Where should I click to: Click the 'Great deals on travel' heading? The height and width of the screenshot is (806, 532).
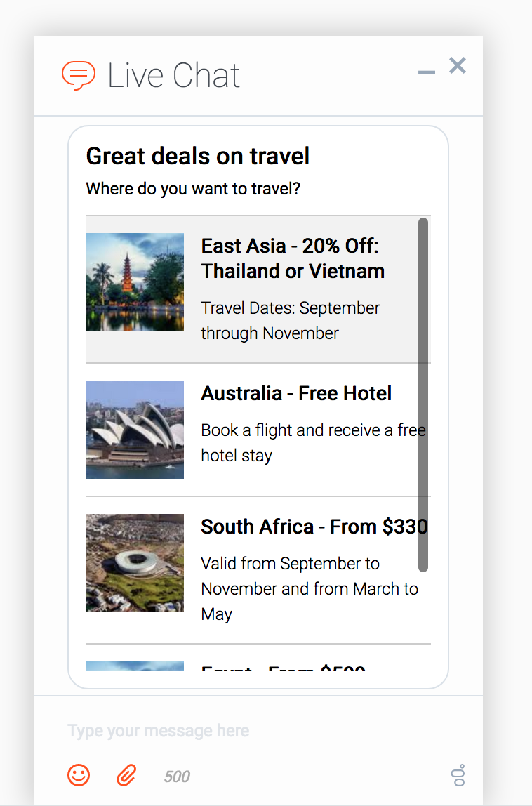coord(197,156)
